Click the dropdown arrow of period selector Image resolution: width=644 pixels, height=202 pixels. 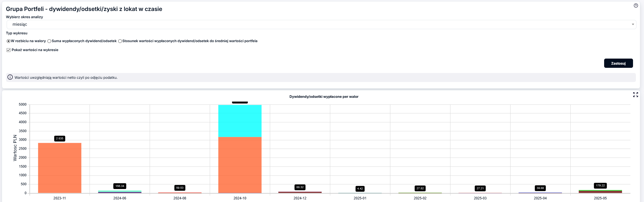[x=633, y=25]
